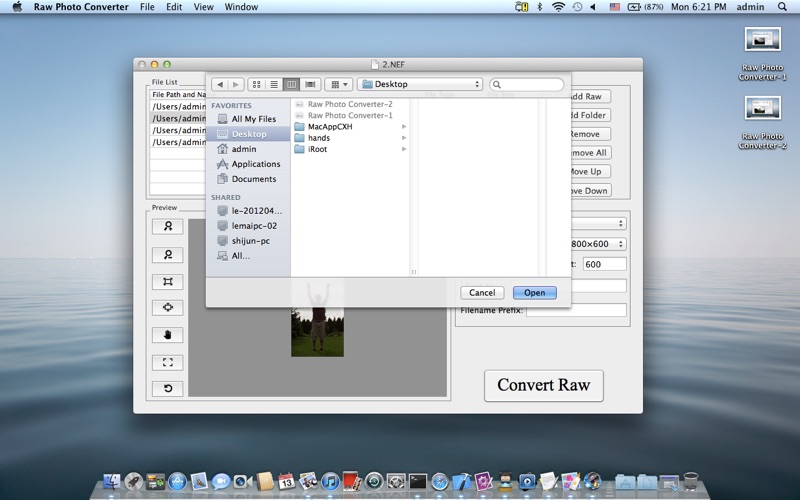
Task: Open iTunes from the Dock
Action: click(x=330, y=481)
